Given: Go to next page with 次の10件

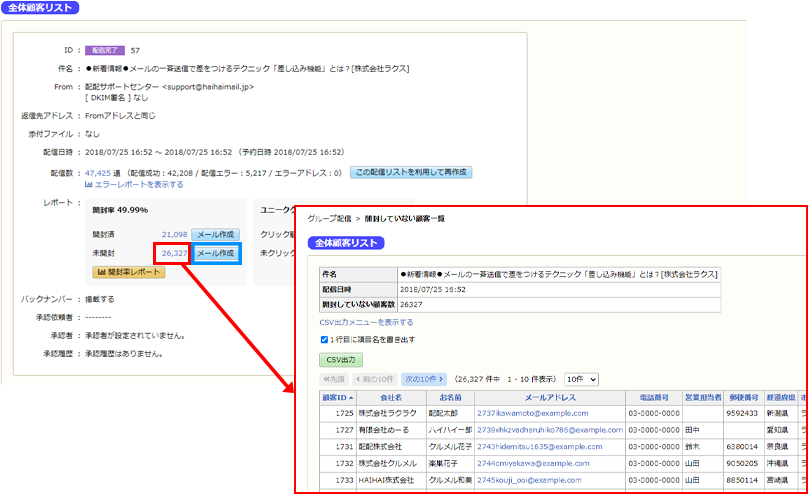Looking at the screenshot, I should tap(424, 379).
